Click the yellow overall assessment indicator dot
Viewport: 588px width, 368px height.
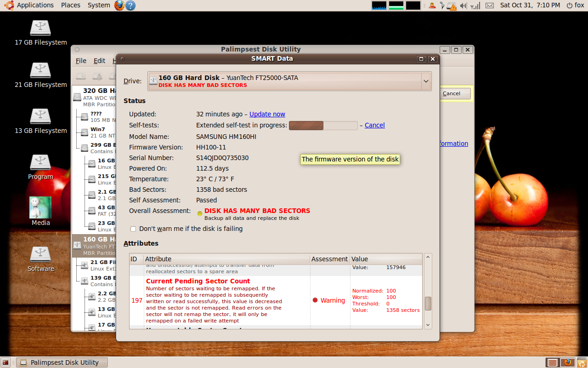click(x=200, y=213)
